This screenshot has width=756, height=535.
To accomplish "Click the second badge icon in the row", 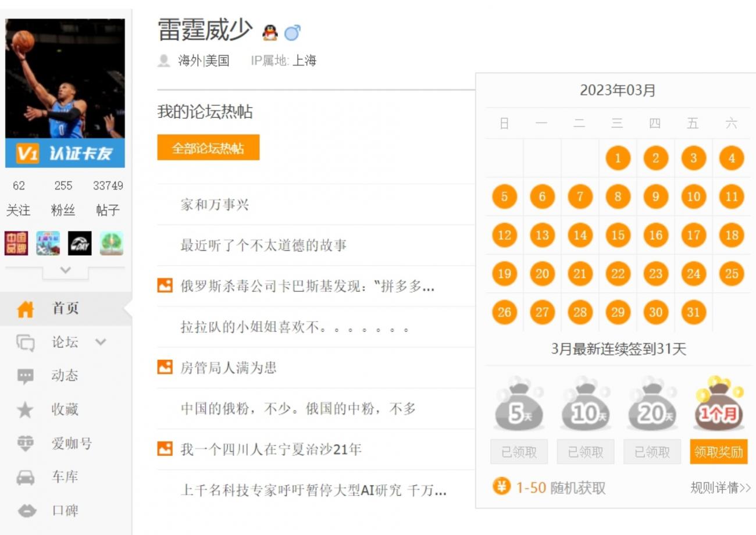I will tap(48, 243).
